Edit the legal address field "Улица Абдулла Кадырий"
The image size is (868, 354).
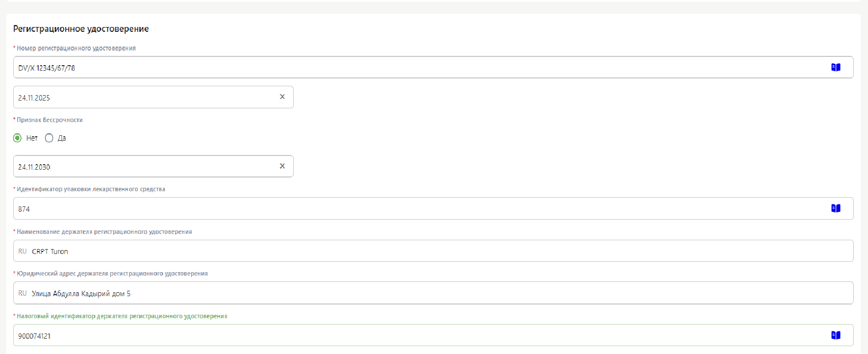(x=392, y=293)
